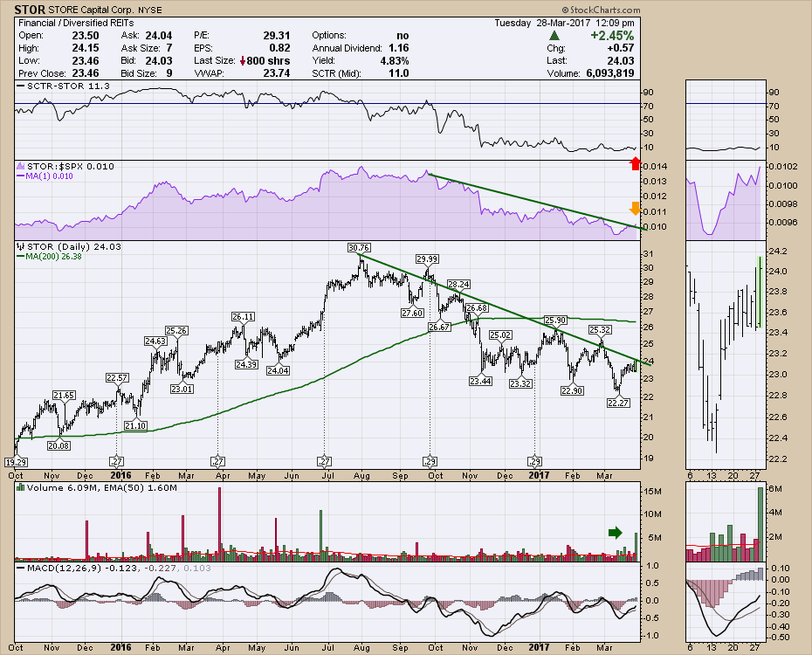Click the 23.01 low price label

point(182,389)
